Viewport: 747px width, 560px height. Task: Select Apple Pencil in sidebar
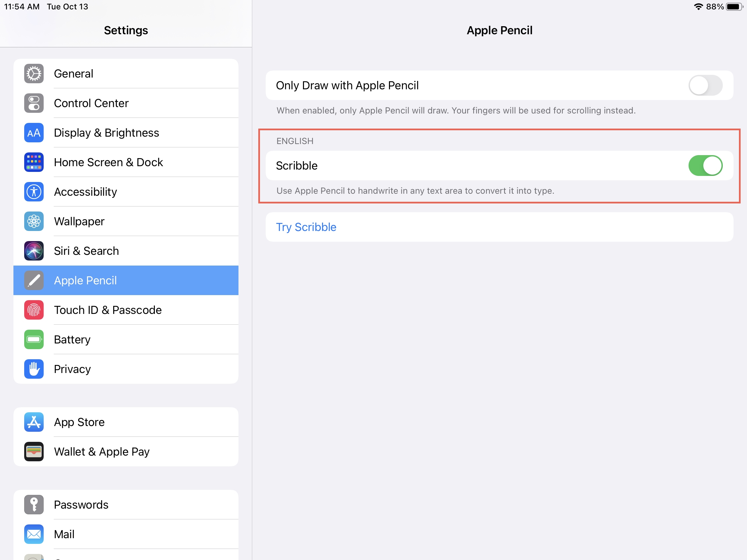[126, 281]
